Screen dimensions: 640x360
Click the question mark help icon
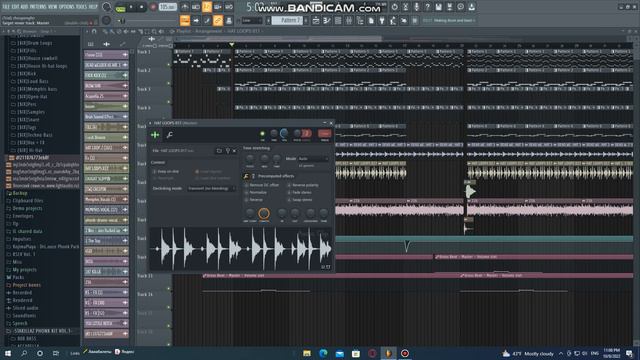pyautogui.click(x=427, y=7)
